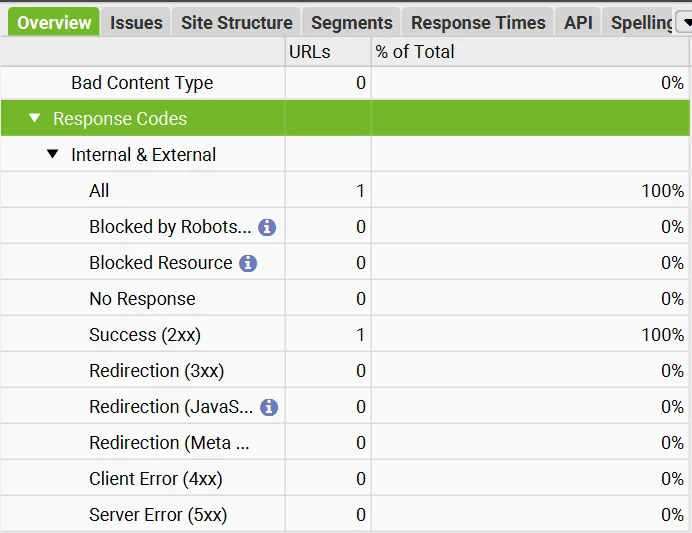Screen dimensions: 692x533
Task: Click the Redirection (3xx) row
Action: pyautogui.click(x=156, y=371)
